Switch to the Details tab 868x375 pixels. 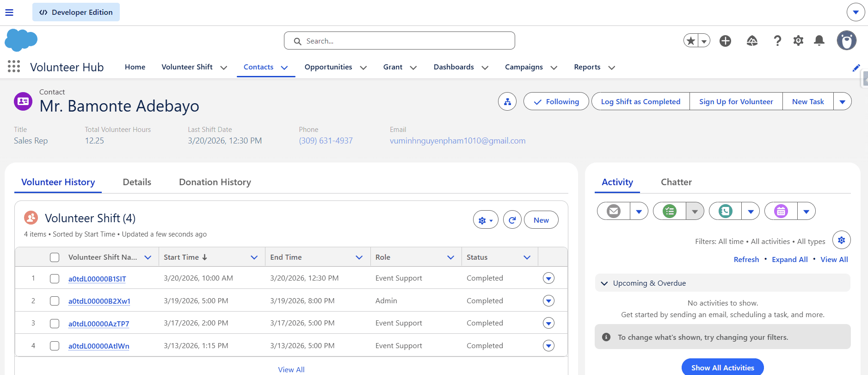[137, 182]
